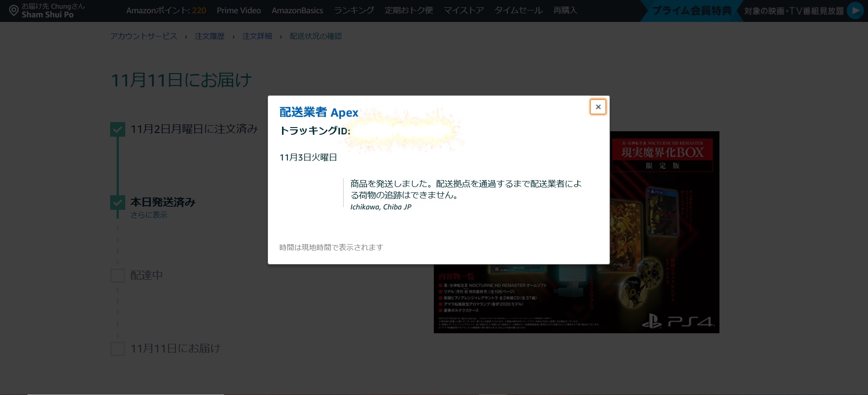Navigate to 注文履歴 breadcrumb link
Screen dimensions: 868x395
pyautogui.click(x=209, y=36)
